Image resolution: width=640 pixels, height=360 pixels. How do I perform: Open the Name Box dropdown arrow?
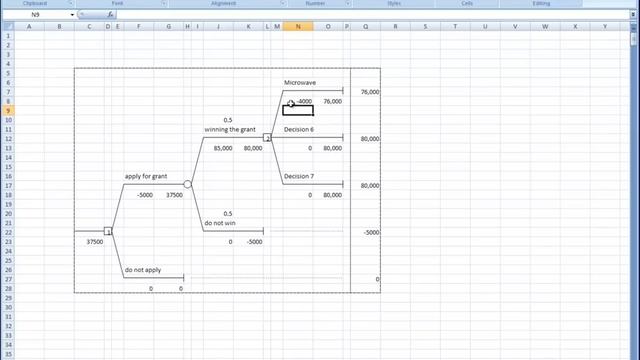(x=72, y=15)
